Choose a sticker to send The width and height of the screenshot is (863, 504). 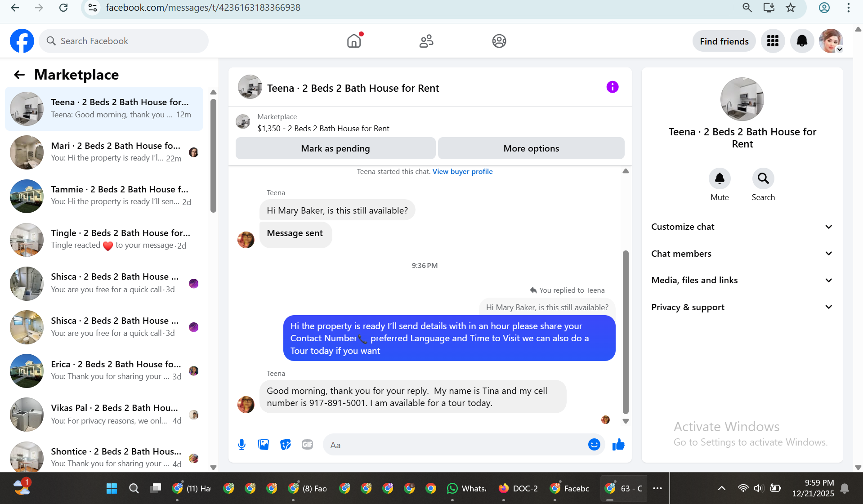285,445
